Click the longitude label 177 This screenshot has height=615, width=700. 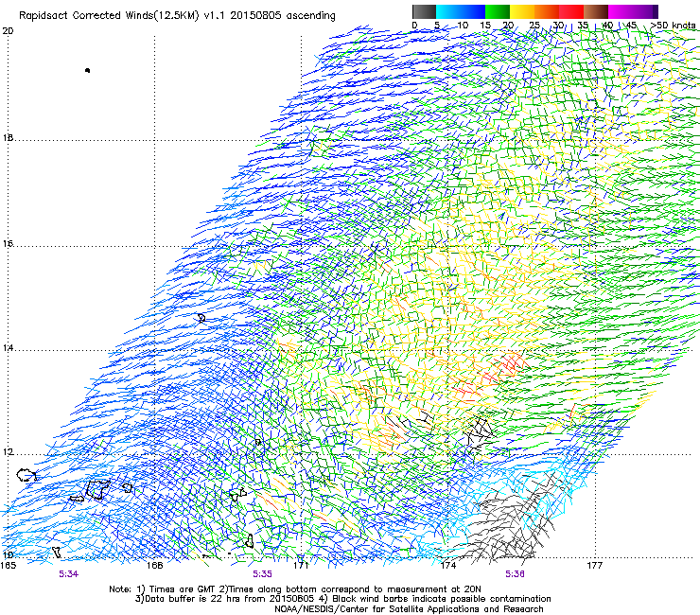pos(594,565)
